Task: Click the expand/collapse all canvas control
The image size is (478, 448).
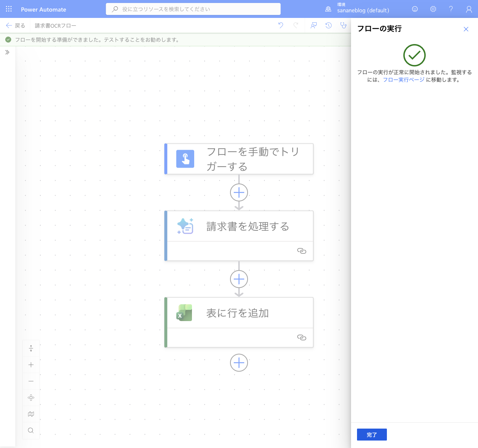Action: 31,348
